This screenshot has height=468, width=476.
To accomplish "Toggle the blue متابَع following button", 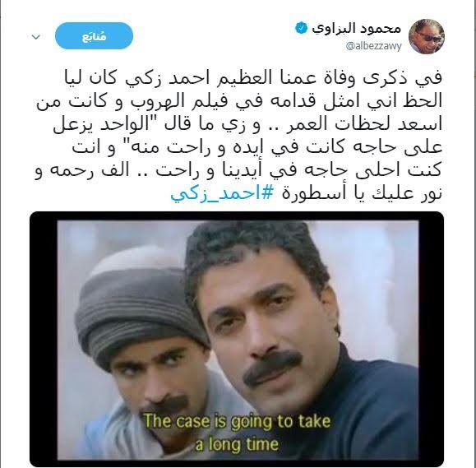I will [94, 36].
